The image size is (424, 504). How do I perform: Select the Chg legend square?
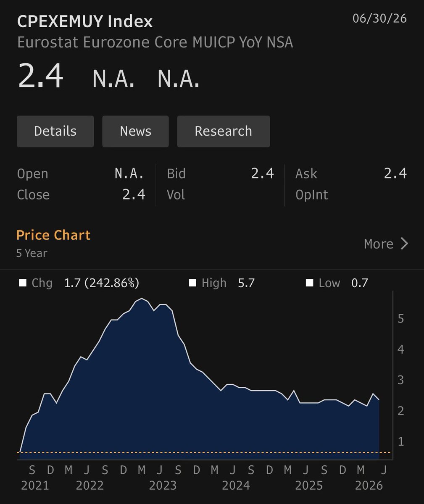coord(23,283)
